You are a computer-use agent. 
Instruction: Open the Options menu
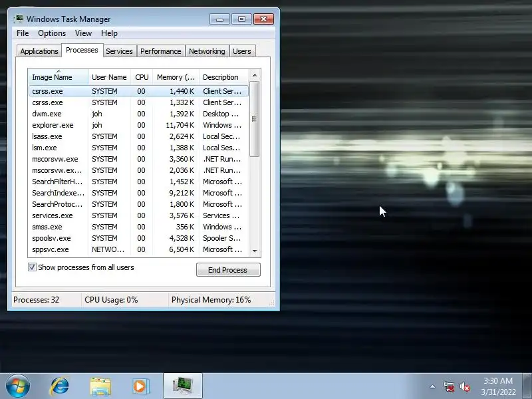tap(52, 33)
